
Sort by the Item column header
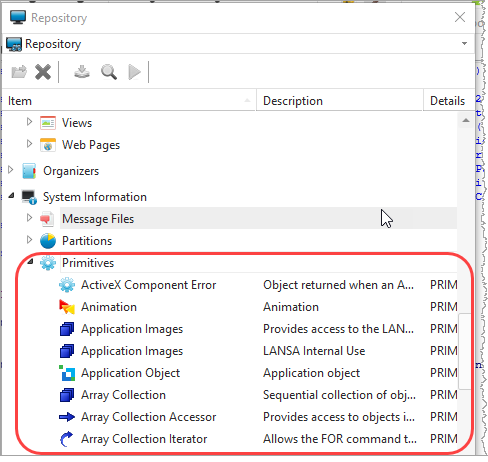pos(129,101)
